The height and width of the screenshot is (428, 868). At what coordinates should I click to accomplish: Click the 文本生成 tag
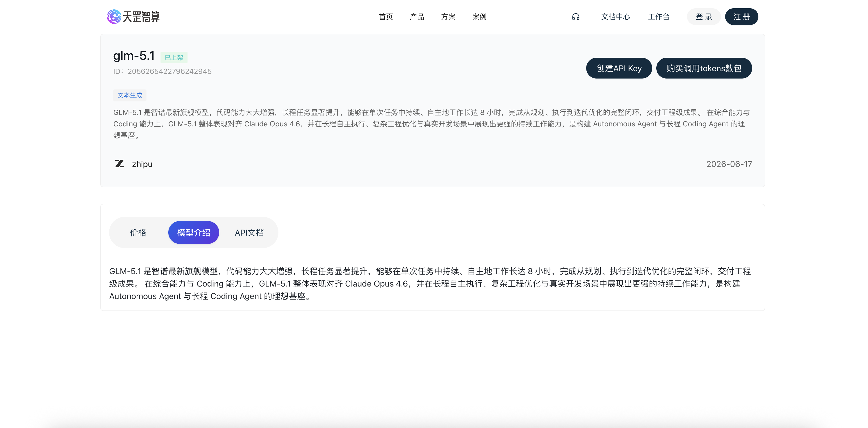point(130,95)
